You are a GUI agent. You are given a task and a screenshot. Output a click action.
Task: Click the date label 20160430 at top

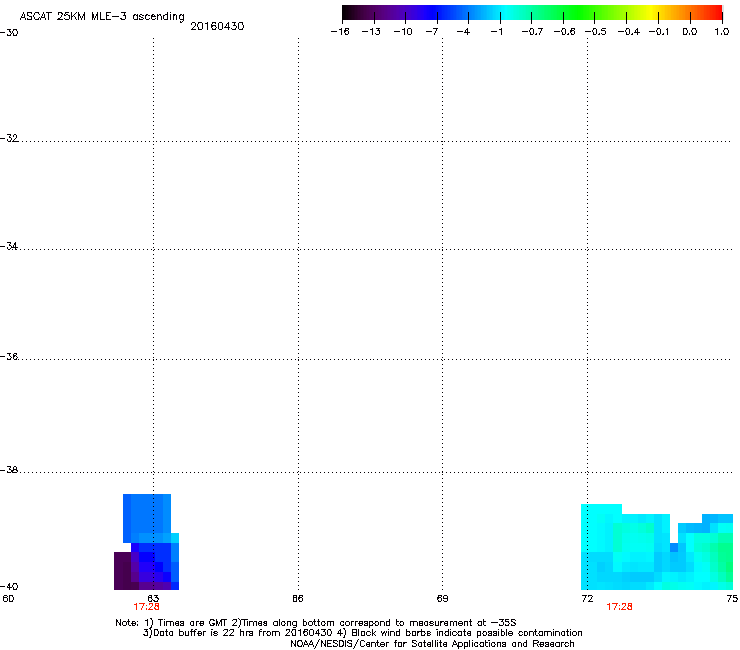[x=217, y=26]
